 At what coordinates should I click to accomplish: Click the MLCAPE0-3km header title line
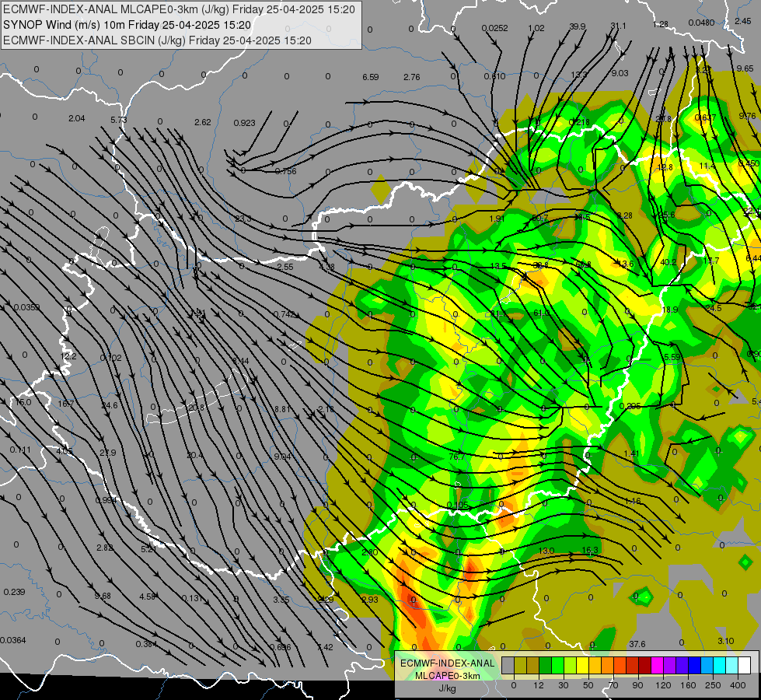click(x=179, y=9)
